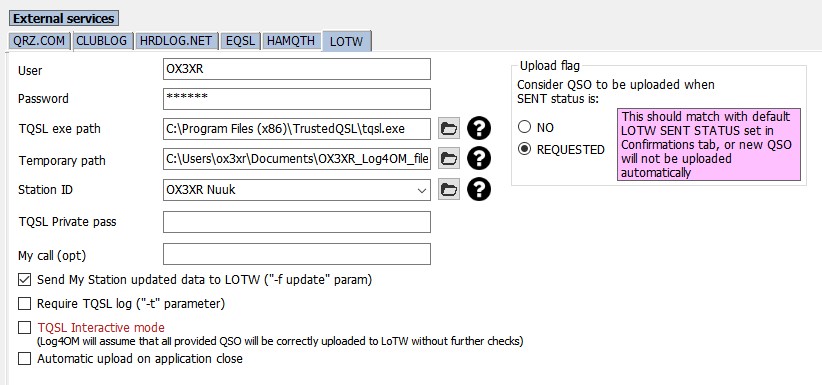The width and height of the screenshot is (822, 385).
Task: Toggle TQSL Interactive mode checkbox
Action: point(25,328)
